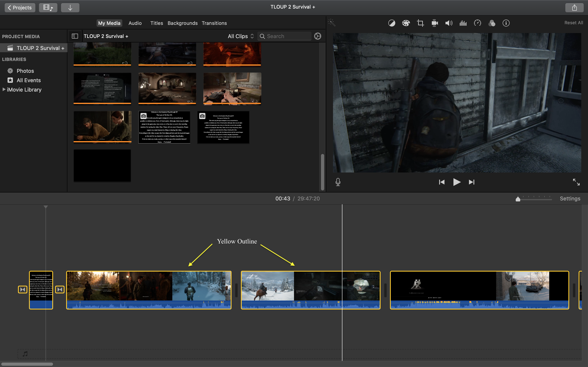Open the Color Correction palette tool

[406, 23]
